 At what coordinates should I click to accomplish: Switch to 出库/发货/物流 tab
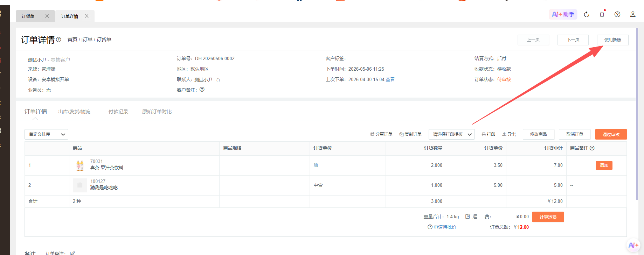pos(74,112)
